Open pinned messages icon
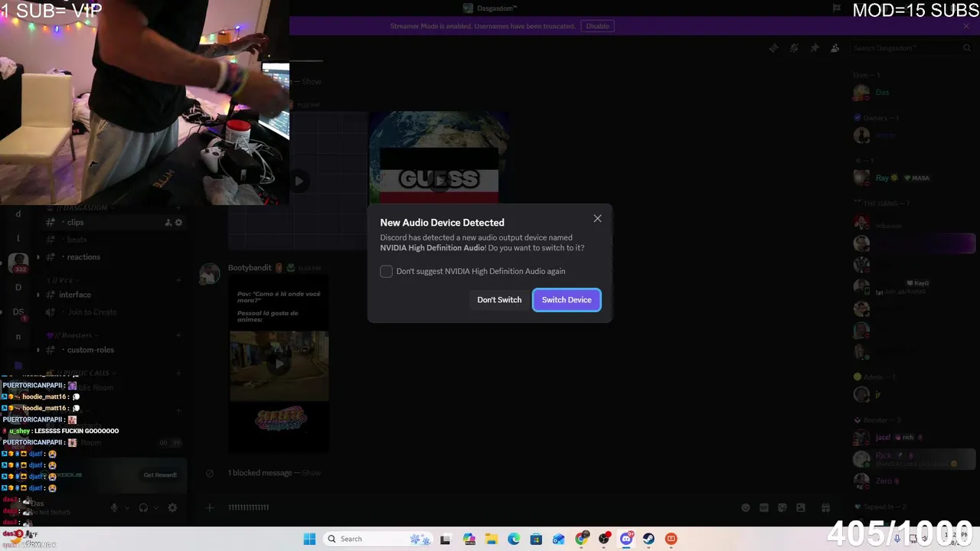Image resolution: width=980 pixels, height=551 pixels. coord(815,48)
